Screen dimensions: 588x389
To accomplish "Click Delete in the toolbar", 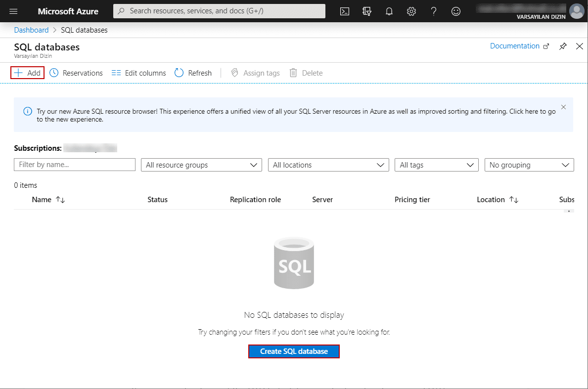I will 306,73.
